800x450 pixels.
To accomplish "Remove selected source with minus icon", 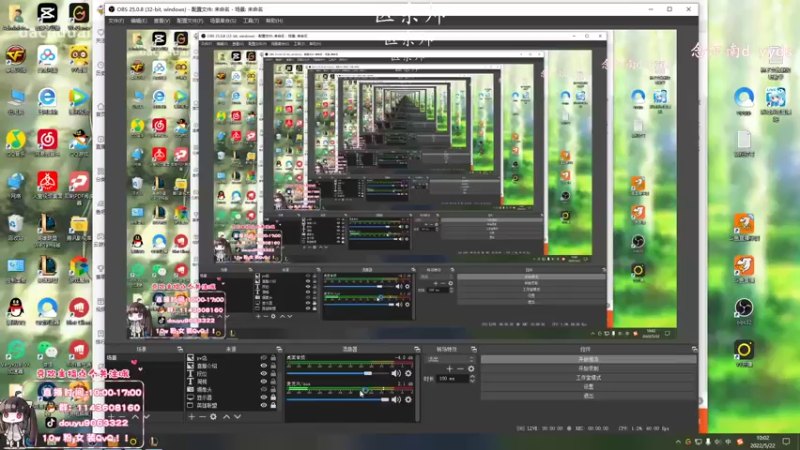I will 202,417.
